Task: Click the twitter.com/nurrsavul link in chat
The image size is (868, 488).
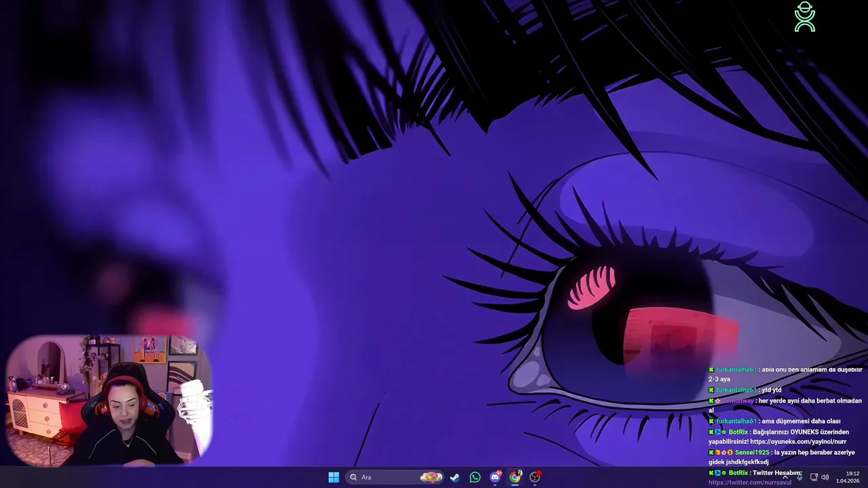Action: pyautogui.click(x=750, y=483)
